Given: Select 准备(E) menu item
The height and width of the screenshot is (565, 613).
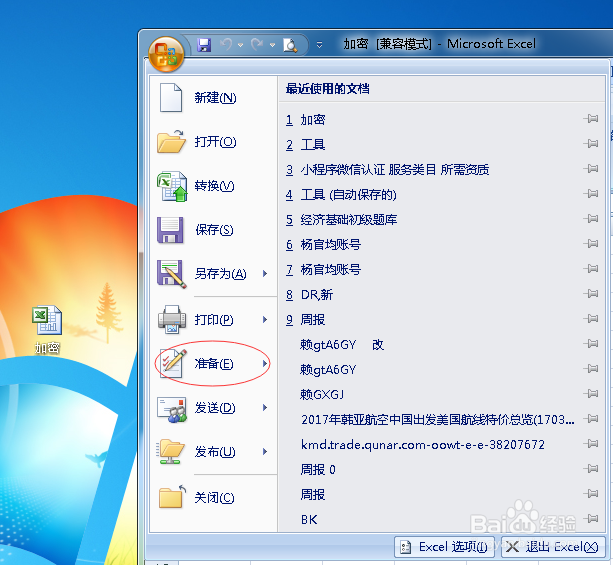Looking at the screenshot, I should pyautogui.click(x=213, y=364).
